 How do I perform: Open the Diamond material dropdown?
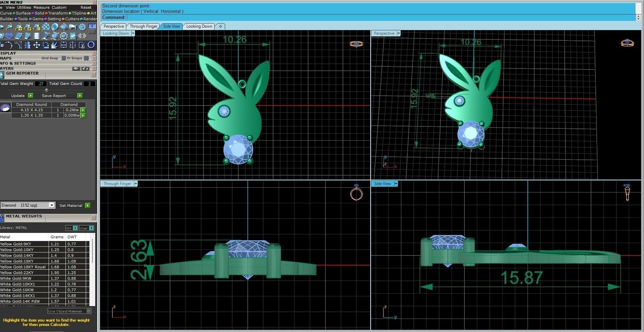coord(52,205)
